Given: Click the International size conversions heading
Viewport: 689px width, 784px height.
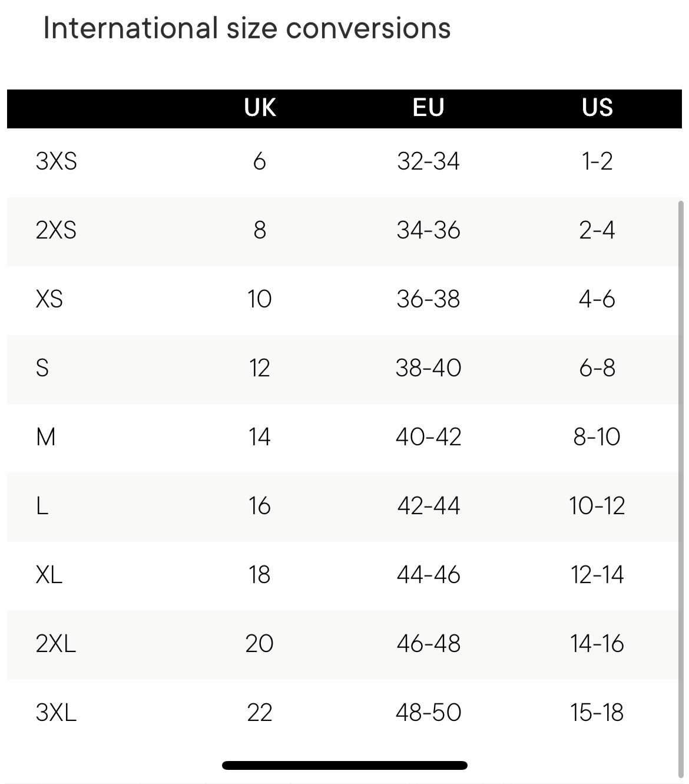Looking at the screenshot, I should point(247,28).
